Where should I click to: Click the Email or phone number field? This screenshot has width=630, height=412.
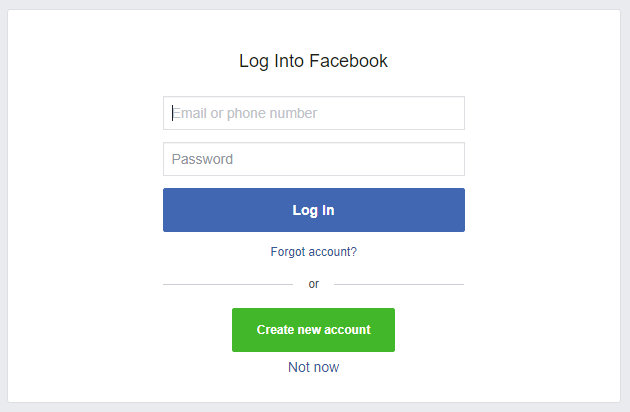pos(314,113)
